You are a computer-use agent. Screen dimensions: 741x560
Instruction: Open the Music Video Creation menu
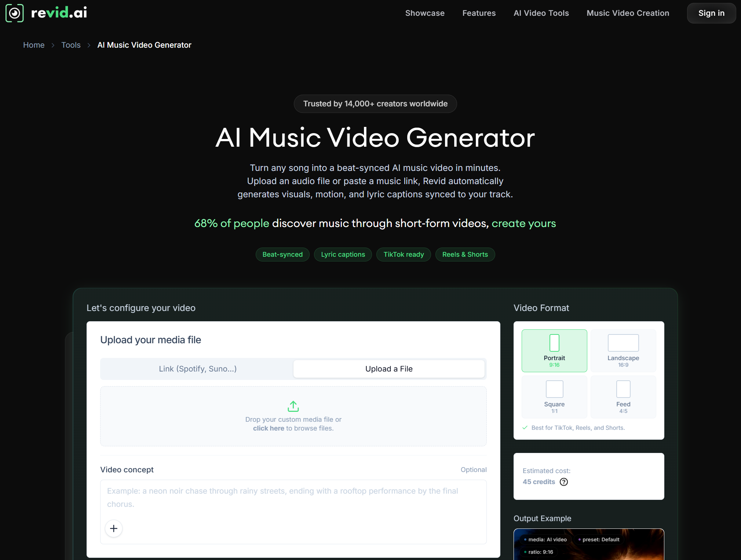pyautogui.click(x=628, y=13)
